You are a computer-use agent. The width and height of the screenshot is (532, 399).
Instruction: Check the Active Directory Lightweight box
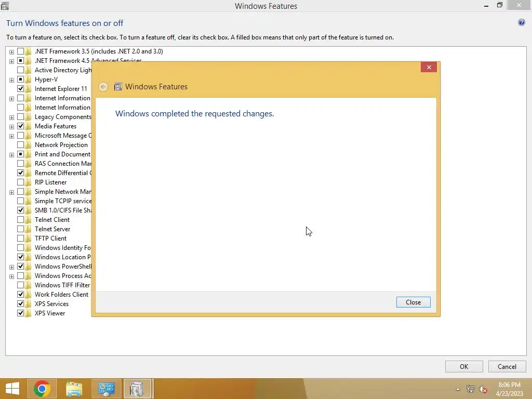pos(20,70)
